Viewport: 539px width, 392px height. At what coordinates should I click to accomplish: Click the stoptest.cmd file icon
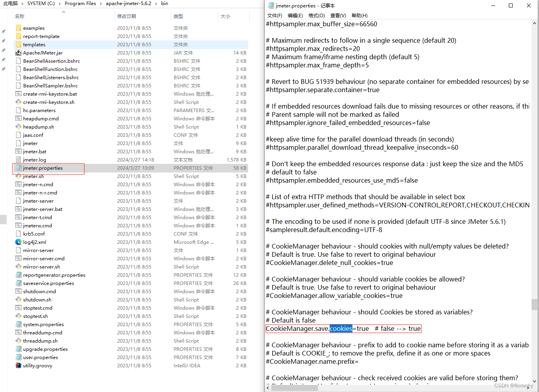(18, 308)
